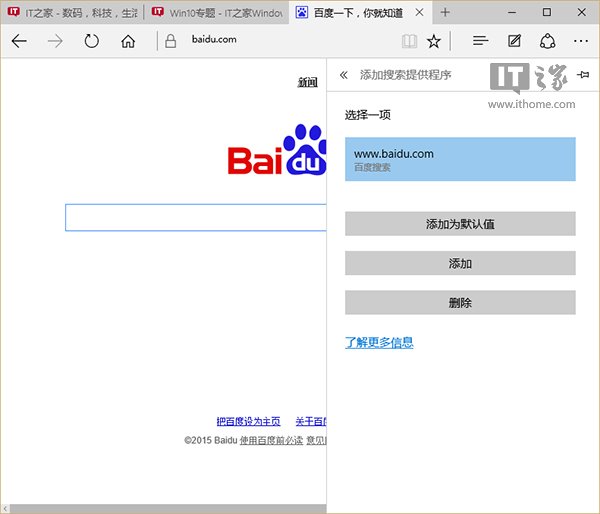Open the More actions ellipsis menu
This screenshot has width=600, height=514.
tap(580, 41)
